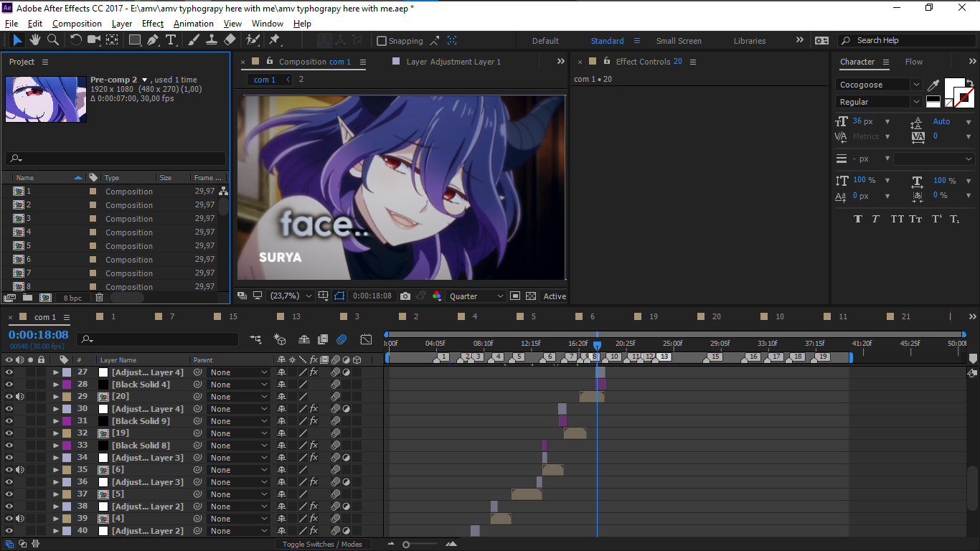Select the Pen tool
The width and height of the screenshot is (980, 551).
pyautogui.click(x=153, y=40)
